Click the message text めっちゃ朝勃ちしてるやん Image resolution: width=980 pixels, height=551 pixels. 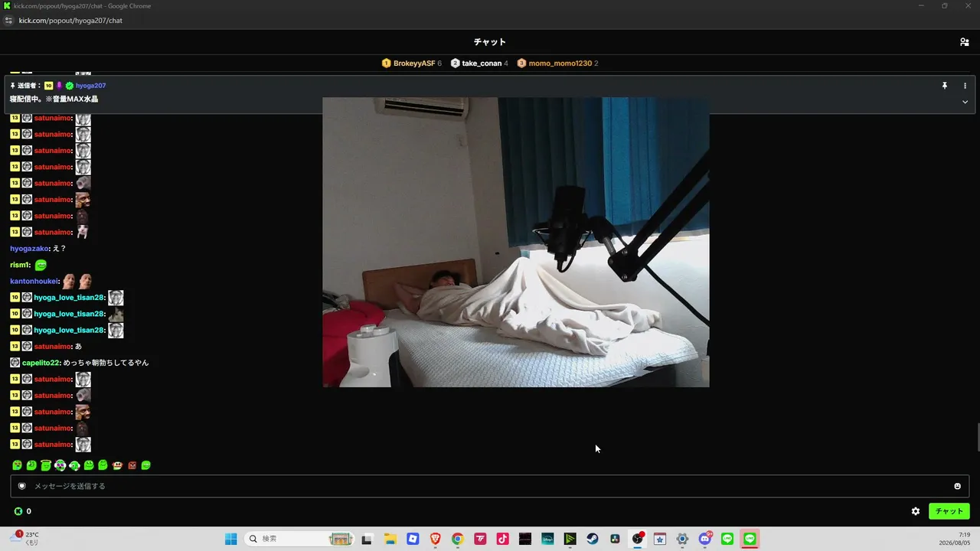click(x=106, y=363)
